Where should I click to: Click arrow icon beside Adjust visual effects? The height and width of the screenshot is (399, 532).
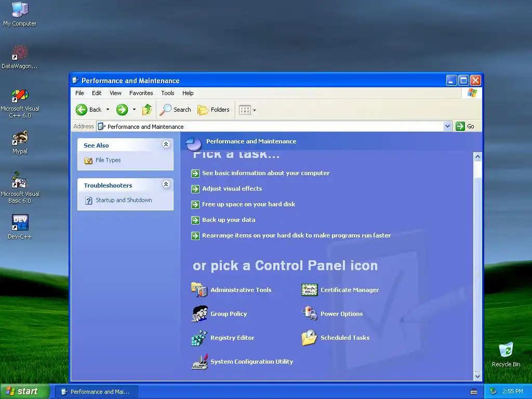click(x=195, y=189)
